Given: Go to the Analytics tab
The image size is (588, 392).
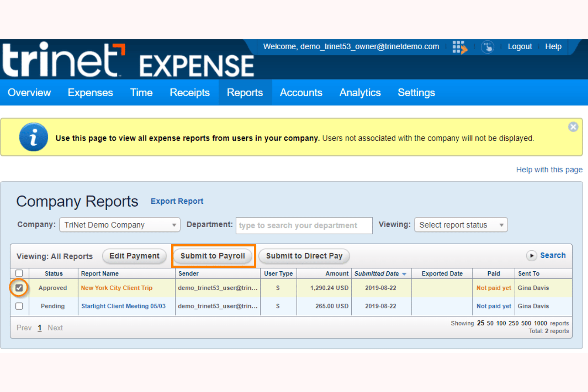Looking at the screenshot, I should pos(360,93).
